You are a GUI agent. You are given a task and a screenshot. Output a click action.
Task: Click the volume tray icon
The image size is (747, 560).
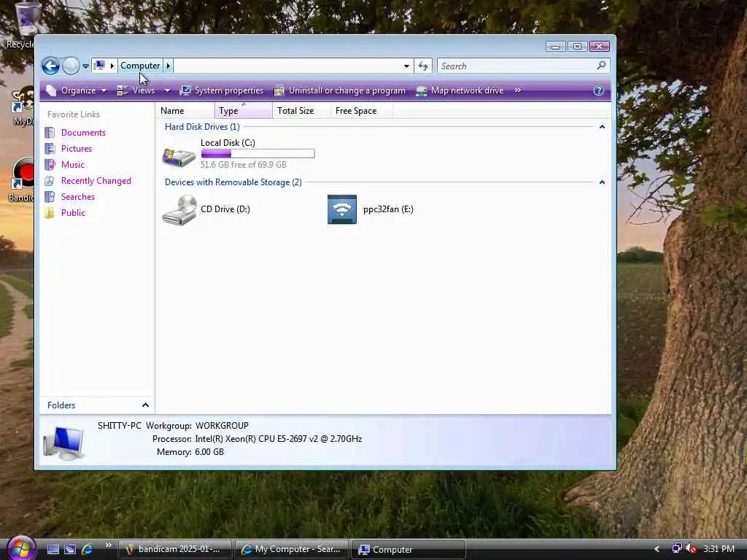pos(692,548)
